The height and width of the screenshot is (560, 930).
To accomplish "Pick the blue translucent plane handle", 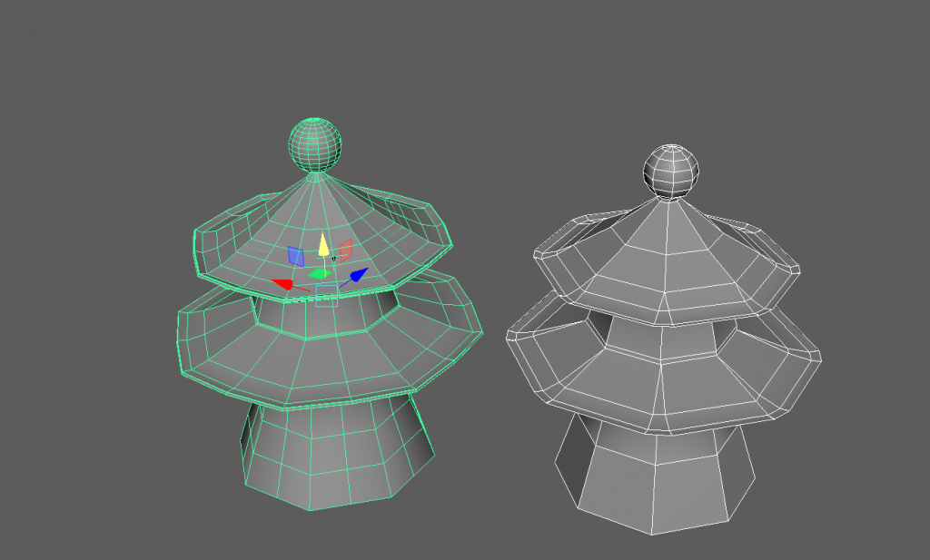I will tap(295, 256).
